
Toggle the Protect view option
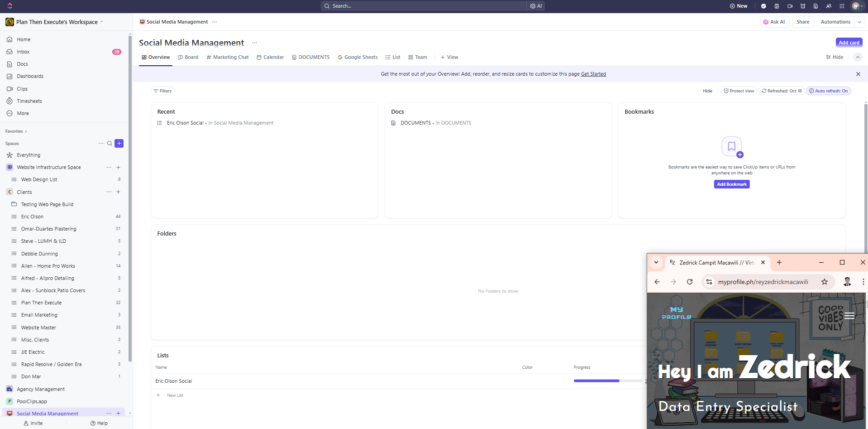(x=739, y=91)
